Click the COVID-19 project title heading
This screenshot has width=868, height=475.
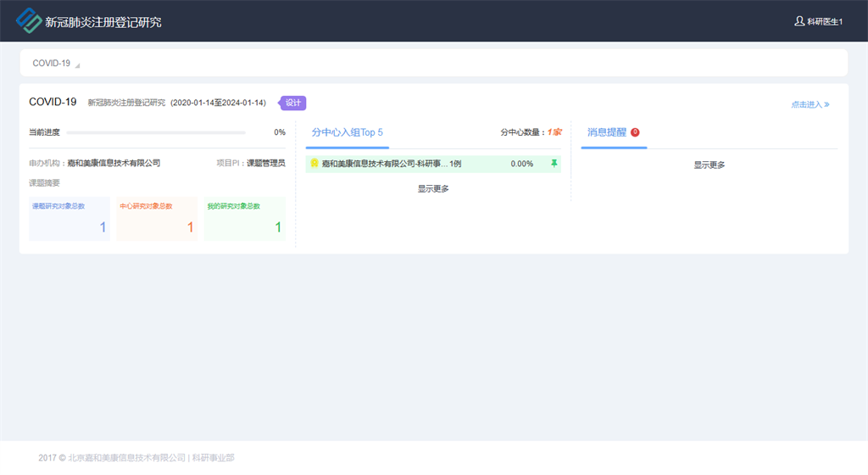pos(53,102)
